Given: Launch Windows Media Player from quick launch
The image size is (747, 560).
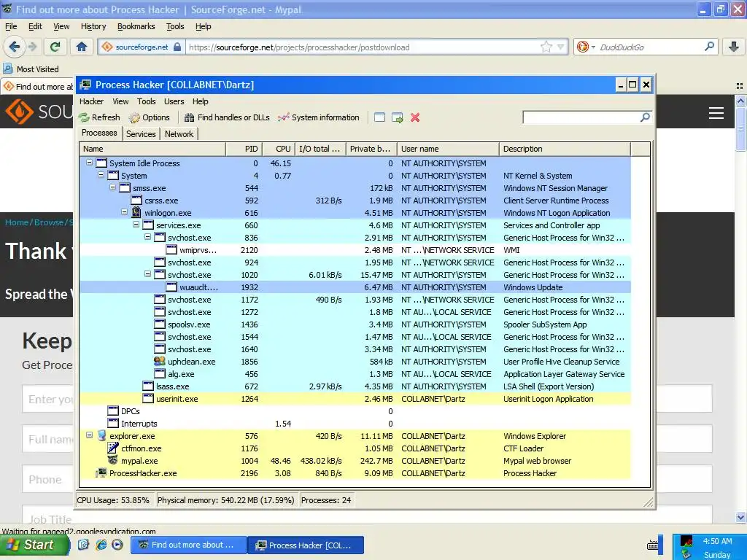Looking at the screenshot, I should (x=117, y=545).
